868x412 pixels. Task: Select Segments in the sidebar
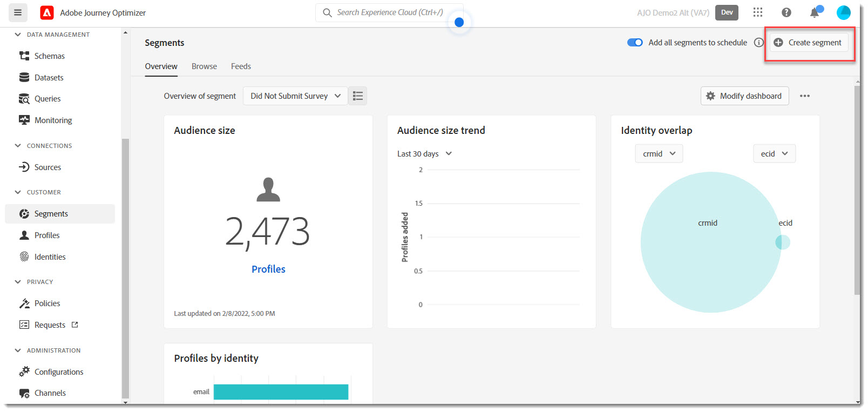pyautogui.click(x=60, y=214)
